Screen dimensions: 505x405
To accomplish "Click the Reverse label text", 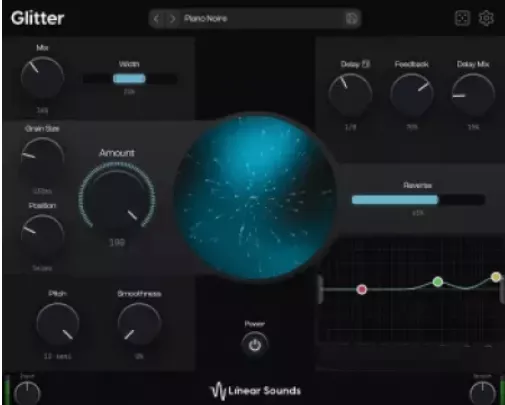I will [417, 185].
